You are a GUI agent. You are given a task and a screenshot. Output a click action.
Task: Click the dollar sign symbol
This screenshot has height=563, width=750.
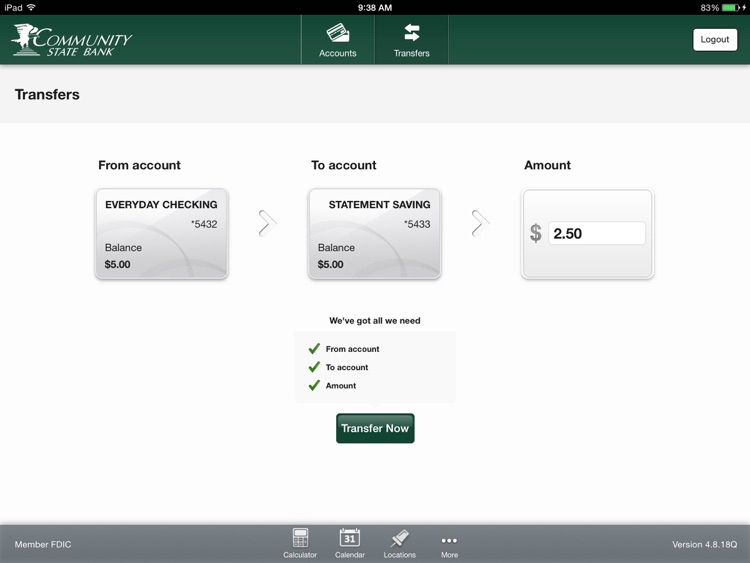[x=536, y=233]
